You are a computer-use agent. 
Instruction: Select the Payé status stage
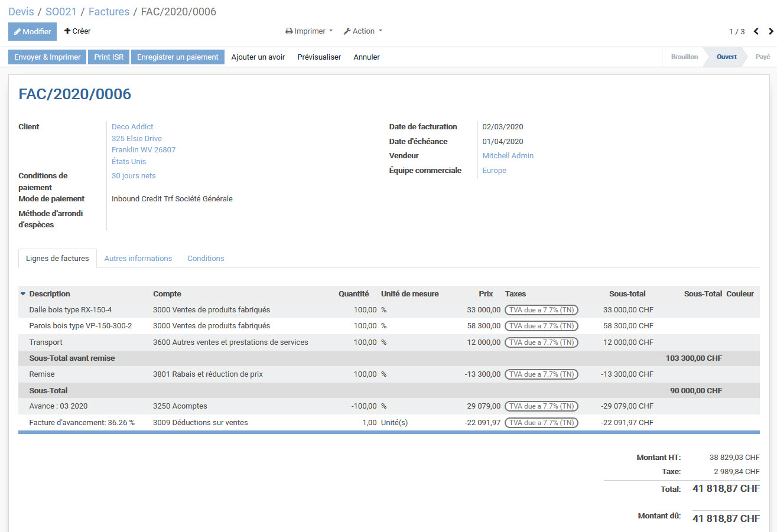point(762,57)
